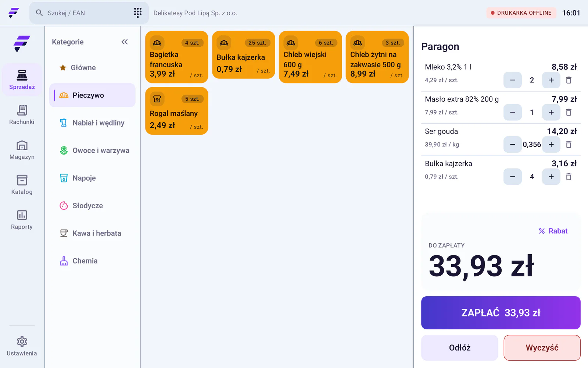
Task: Open Ustawienia settings
Action: pyautogui.click(x=22, y=346)
